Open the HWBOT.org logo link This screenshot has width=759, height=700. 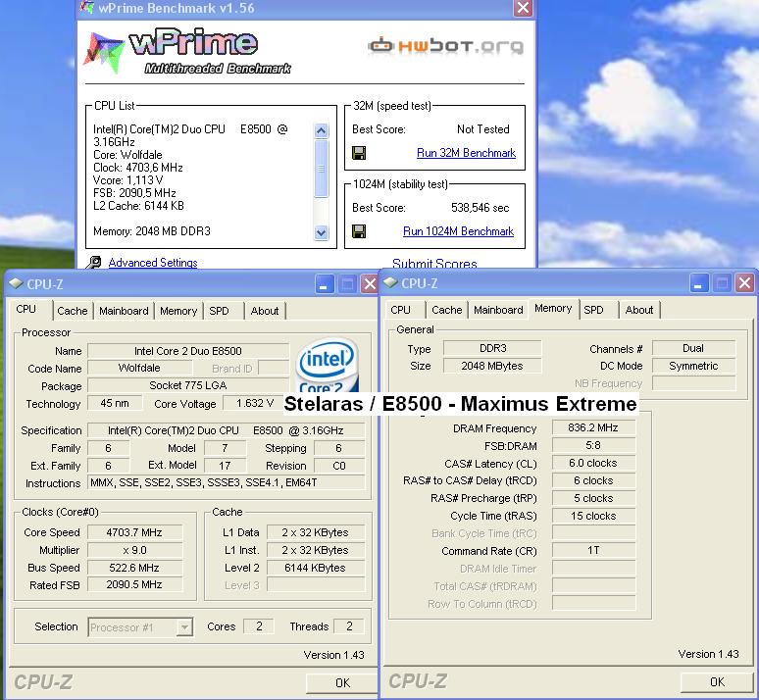pyautogui.click(x=446, y=46)
